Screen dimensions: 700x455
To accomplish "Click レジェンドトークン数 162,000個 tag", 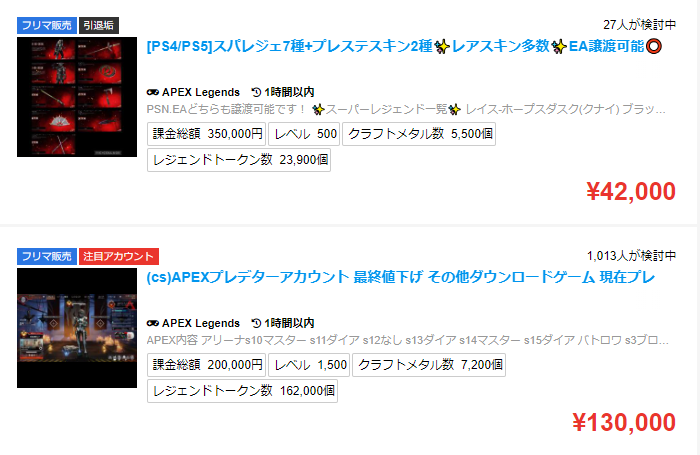I will tap(242, 391).
